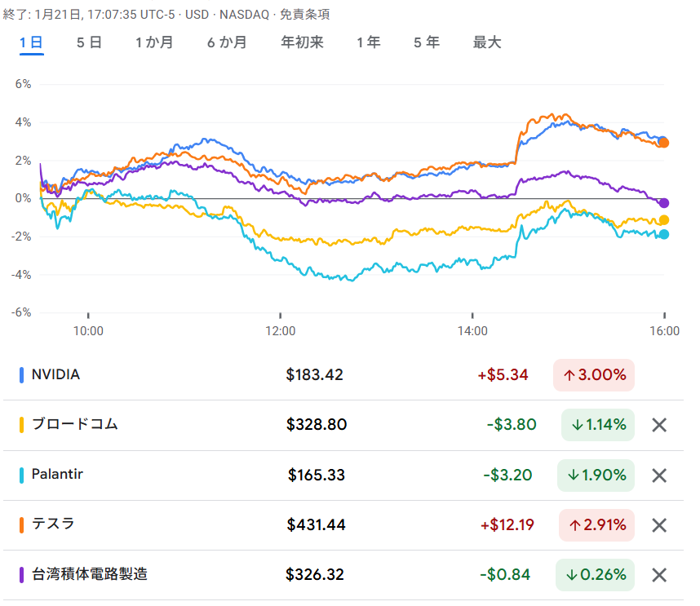Click the 10:00 time axis label

88,331
